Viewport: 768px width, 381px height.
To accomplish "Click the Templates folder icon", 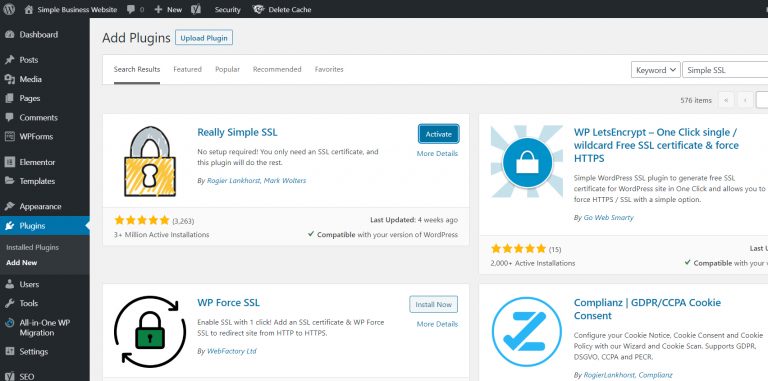I will 9,181.
